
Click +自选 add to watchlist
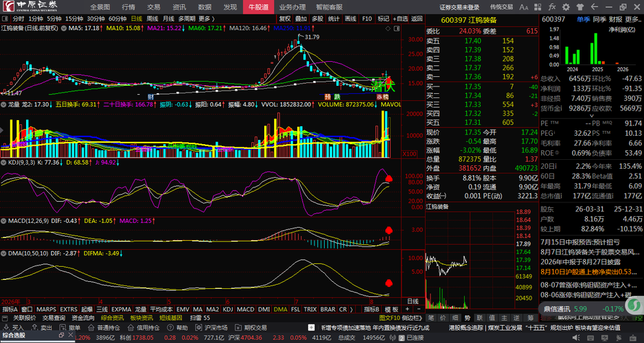[x=400, y=19]
